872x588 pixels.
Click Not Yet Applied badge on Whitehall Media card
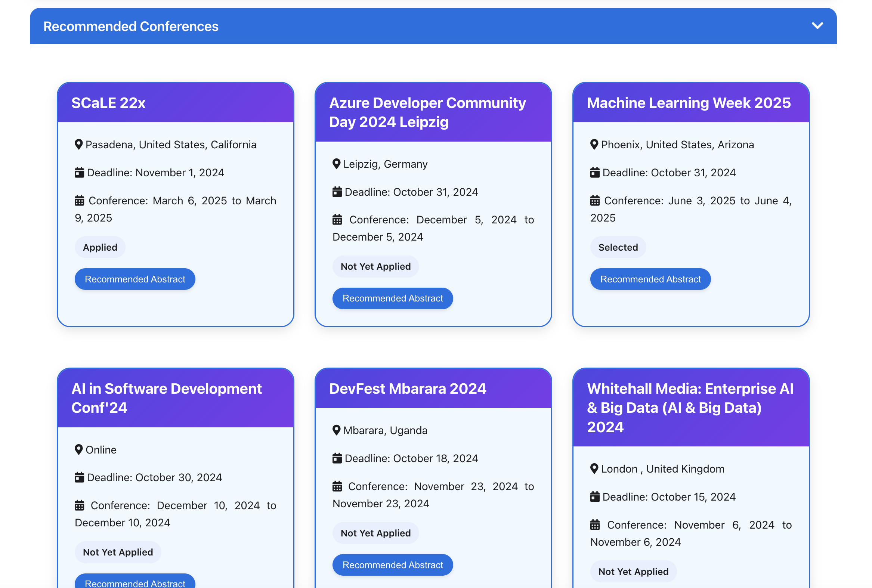634,572
